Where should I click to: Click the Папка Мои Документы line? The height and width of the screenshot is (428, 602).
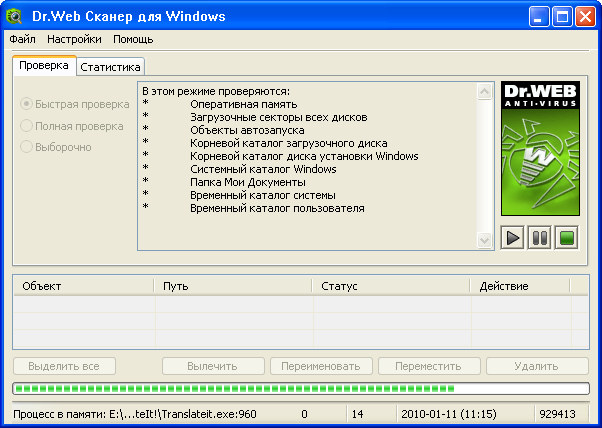click(248, 182)
